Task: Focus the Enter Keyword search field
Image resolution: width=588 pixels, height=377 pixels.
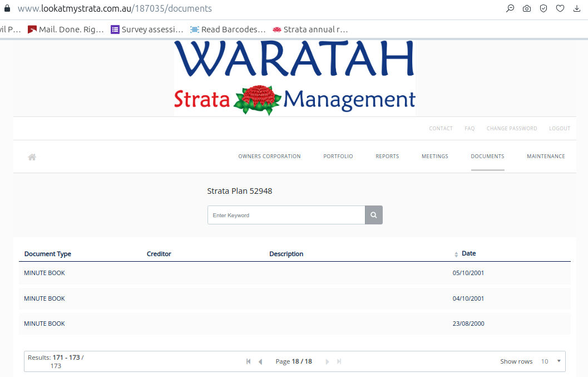Action: coord(286,215)
